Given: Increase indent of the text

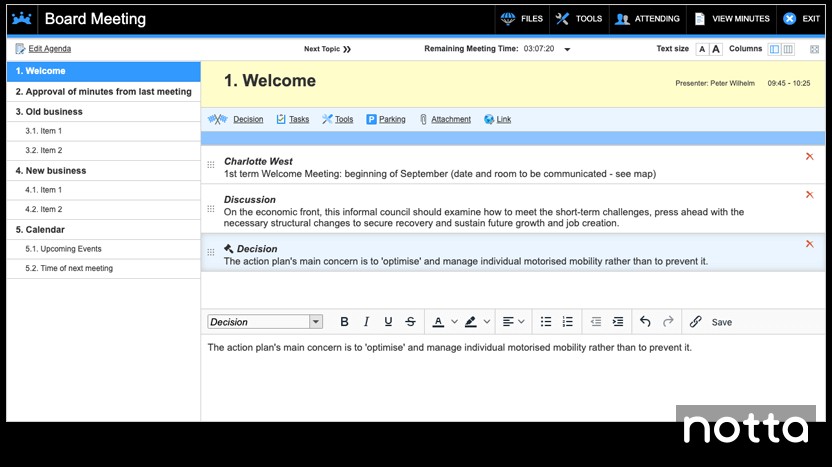Looking at the screenshot, I should pyautogui.click(x=618, y=322).
